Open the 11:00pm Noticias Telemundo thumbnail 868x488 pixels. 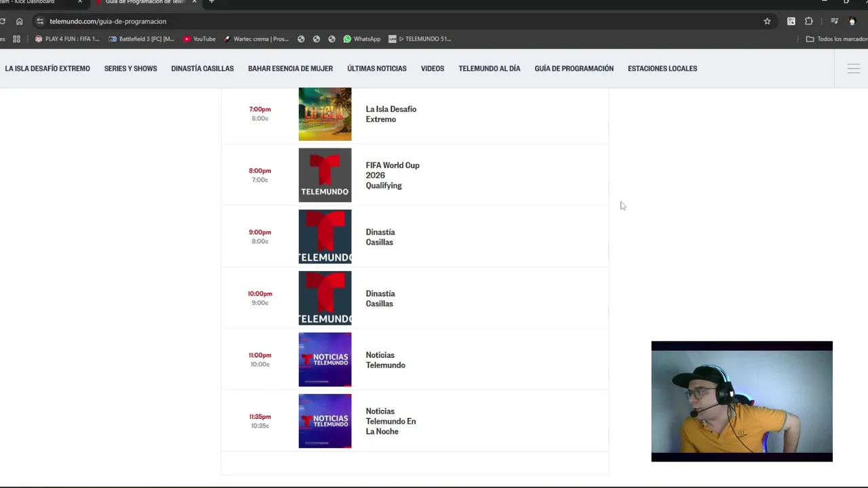[x=325, y=359]
